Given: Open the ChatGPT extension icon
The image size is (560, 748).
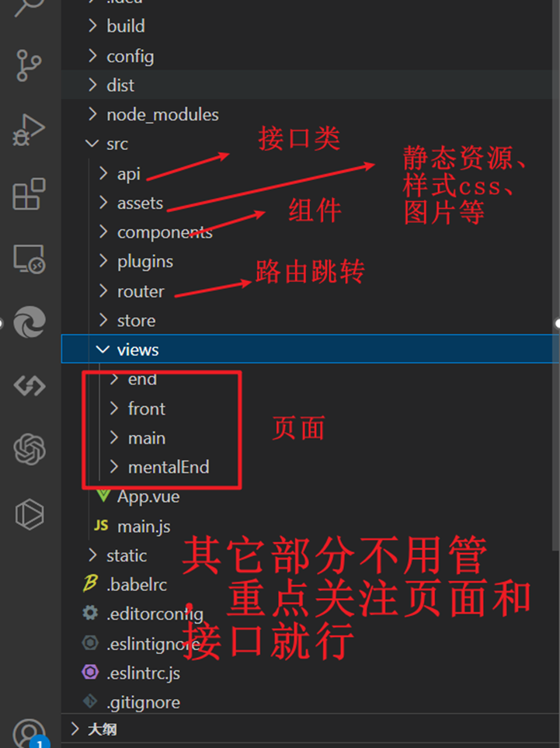Looking at the screenshot, I should [x=30, y=450].
